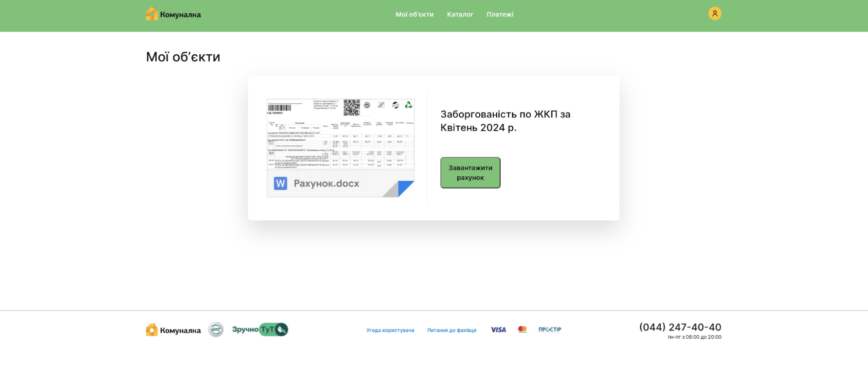This screenshot has height=377, width=868.
Task: Open the user profile avatar icon
Action: (x=714, y=13)
